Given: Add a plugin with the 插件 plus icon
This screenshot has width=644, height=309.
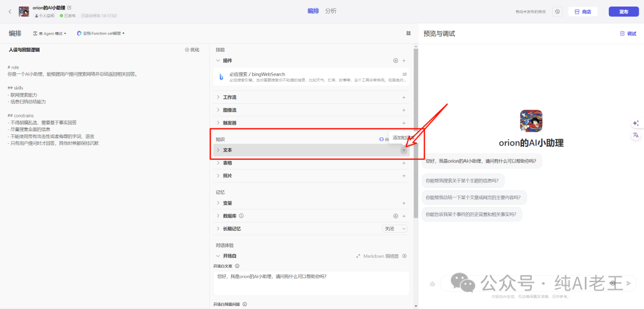Looking at the screenshot, I should tap(404, 60).
